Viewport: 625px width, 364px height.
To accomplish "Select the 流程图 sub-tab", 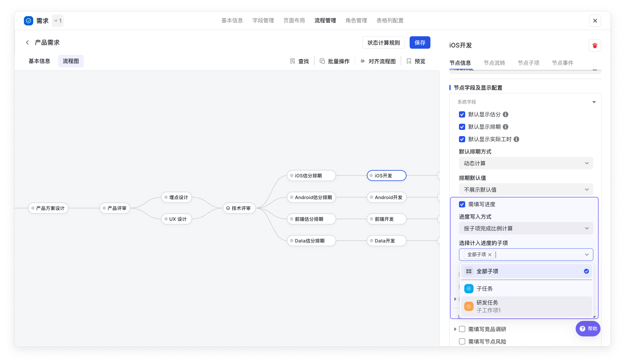I will pyautogui.click(x=71, y=61).
